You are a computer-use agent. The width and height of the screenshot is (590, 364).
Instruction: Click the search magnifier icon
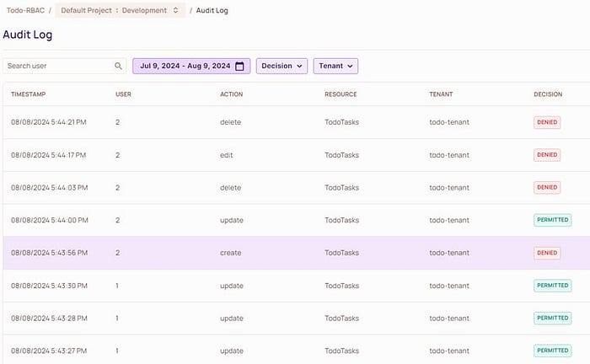coord(118,66)
